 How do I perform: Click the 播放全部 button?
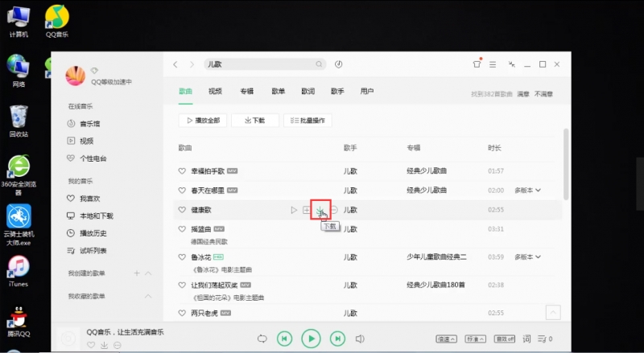(x=203, y=121)
